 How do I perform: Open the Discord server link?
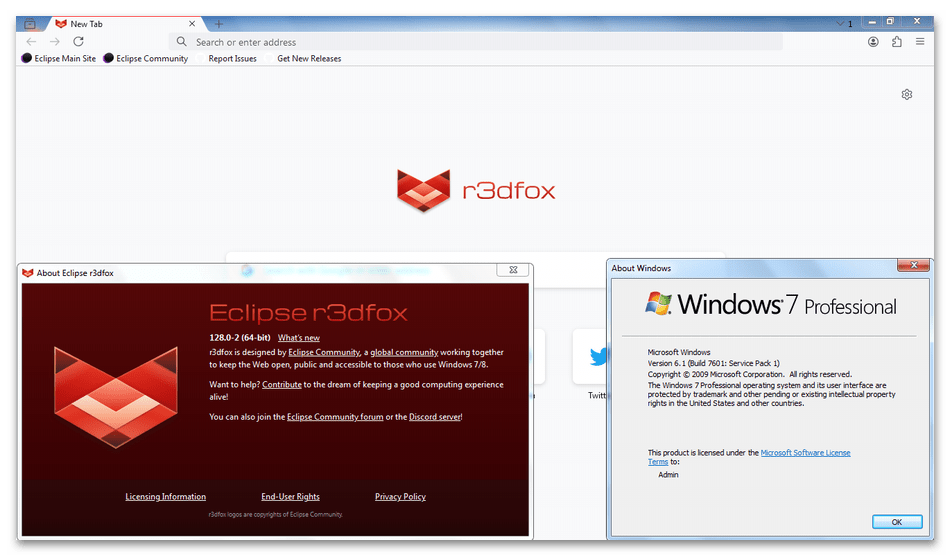click(x=435, y=417)
